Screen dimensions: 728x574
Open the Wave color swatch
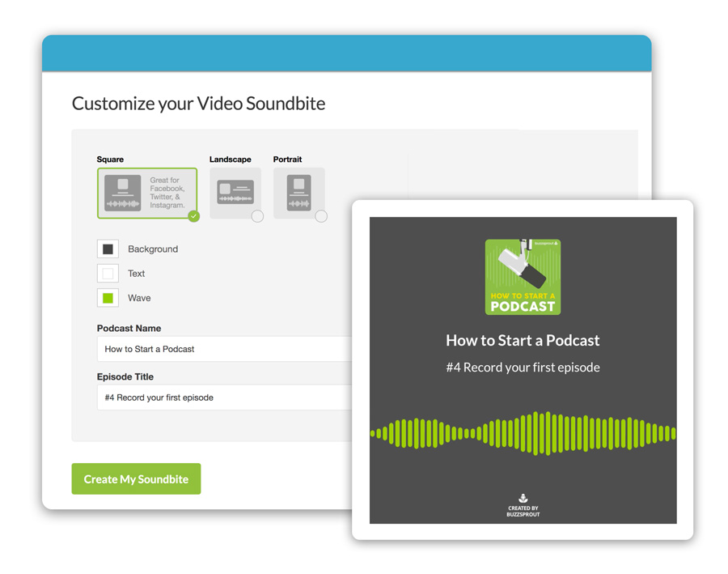[108, 298]
